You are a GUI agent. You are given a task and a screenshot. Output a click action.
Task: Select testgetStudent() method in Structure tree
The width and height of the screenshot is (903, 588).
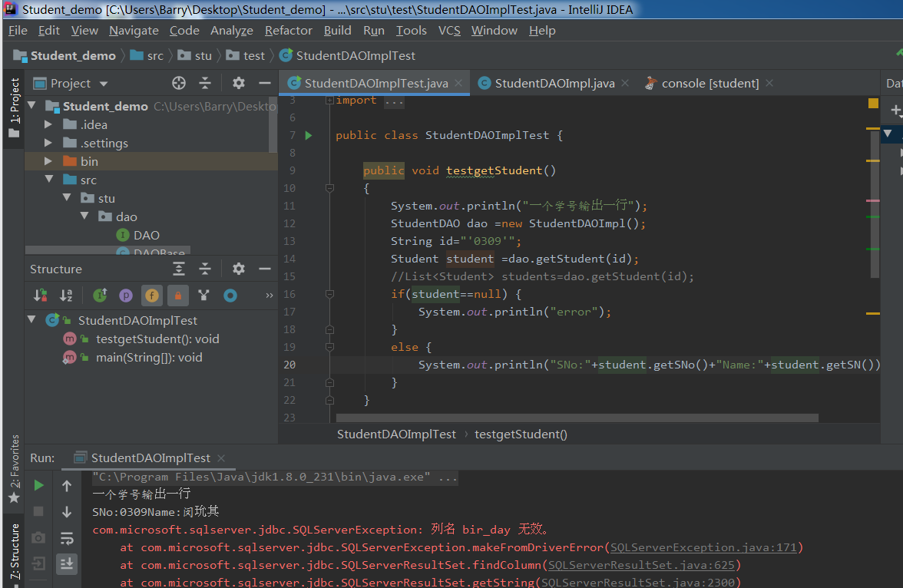tap(157, 339)
